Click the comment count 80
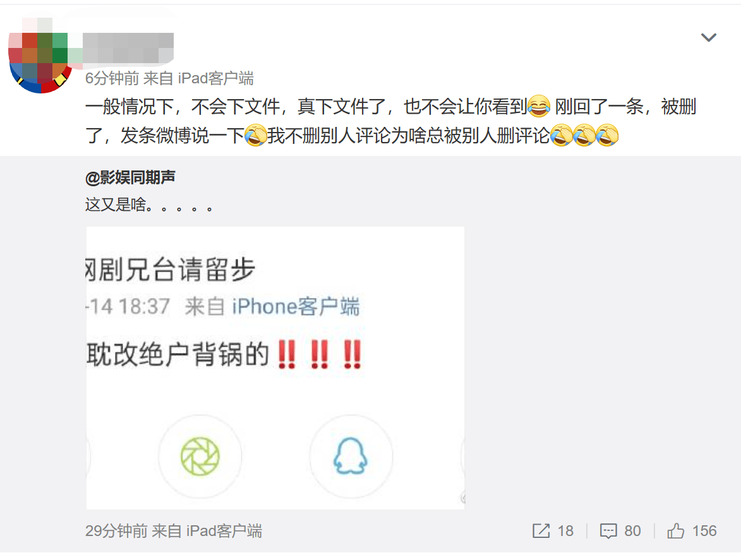The image size is (741, 560). (x=632, y=531)
